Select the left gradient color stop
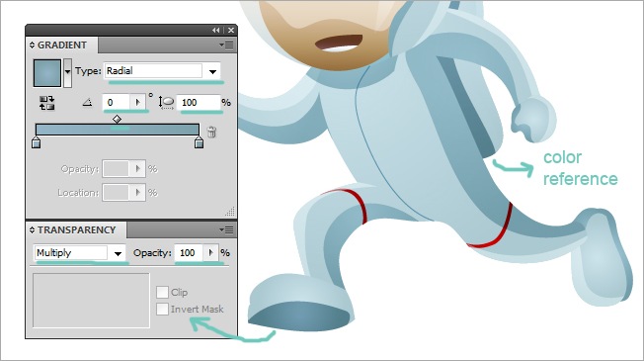Image resolution: width=644 pixels, height=361 pixels. [x=37, y=142]
